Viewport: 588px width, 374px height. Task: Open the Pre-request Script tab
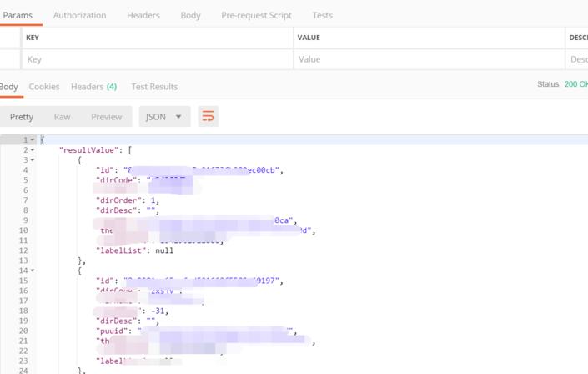click(256, 15)
